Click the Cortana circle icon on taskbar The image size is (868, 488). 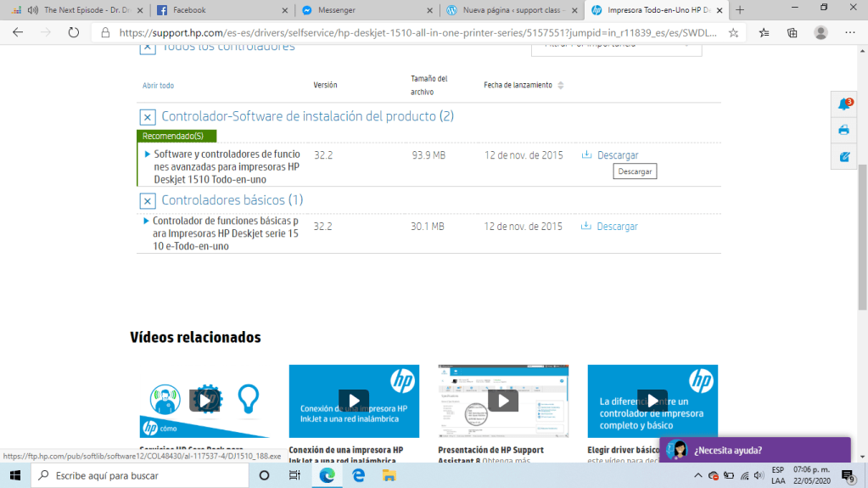click(x=264, y=475)
